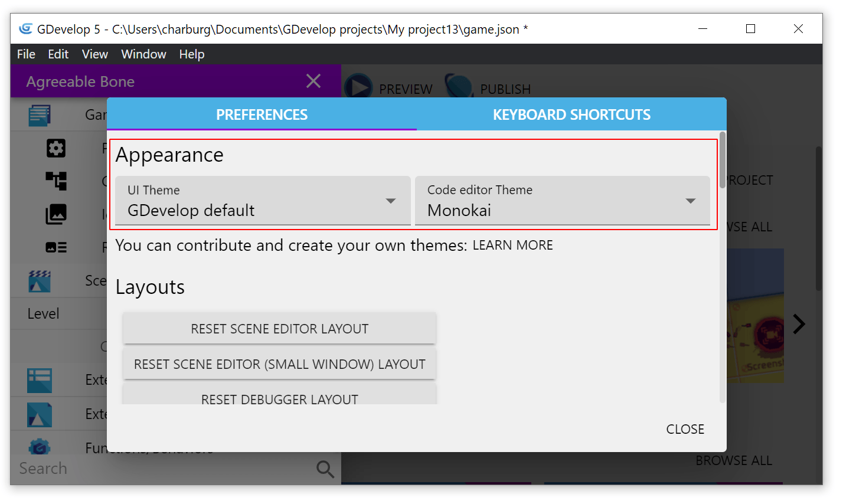Click the Scenes clapperboard icon

pos(40,281)
